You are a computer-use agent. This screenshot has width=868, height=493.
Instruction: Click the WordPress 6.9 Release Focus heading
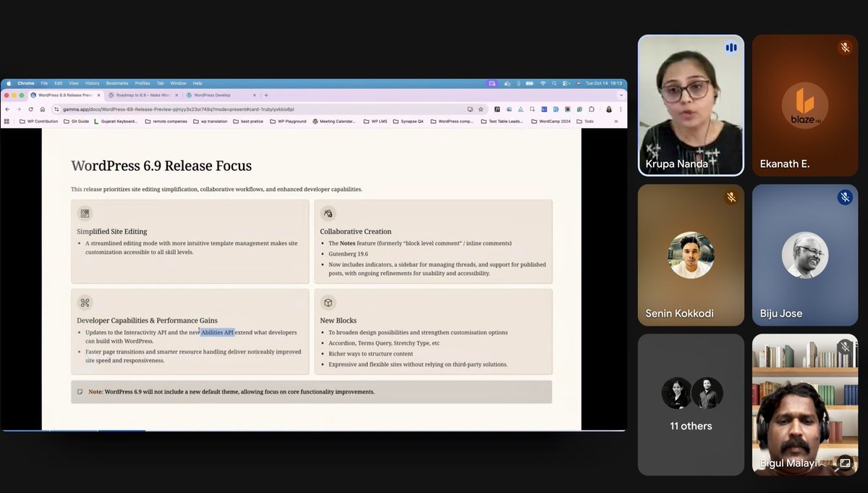tap(161, 166)
